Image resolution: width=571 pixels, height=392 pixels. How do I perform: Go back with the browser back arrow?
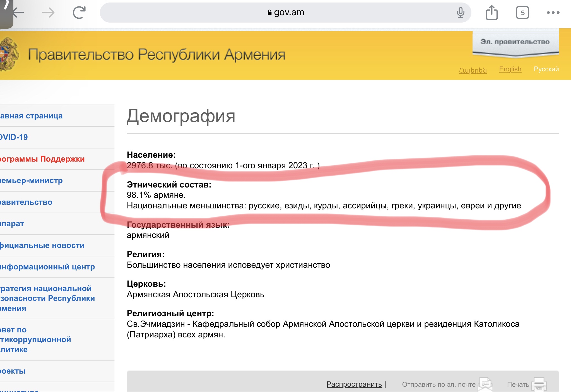pyautogui.click(x=18, y=13)
